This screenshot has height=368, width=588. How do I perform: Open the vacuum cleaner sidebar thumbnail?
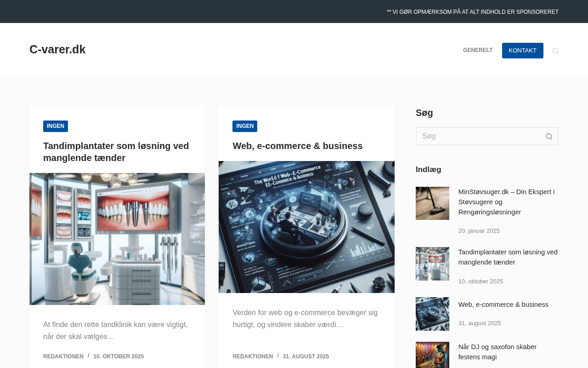tap(432, 203)
